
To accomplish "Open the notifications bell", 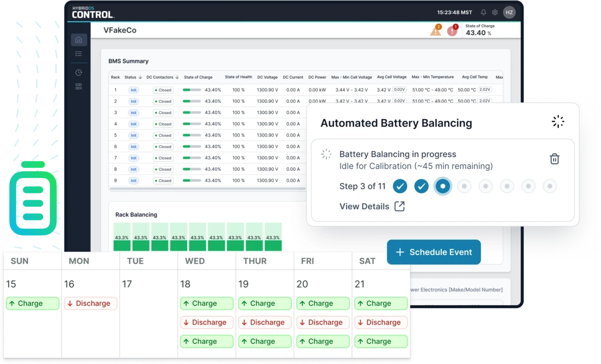I will (483, 12).
